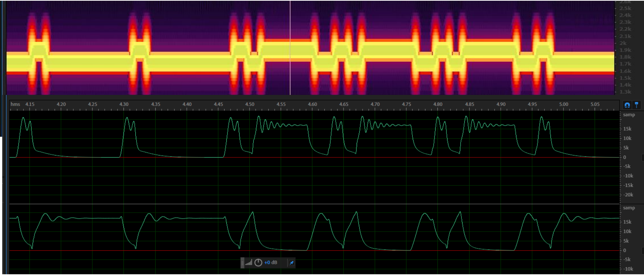Toggle the blue magnet snapping icon
This screenshot has height=275, width=644.
tap(627, 105)
